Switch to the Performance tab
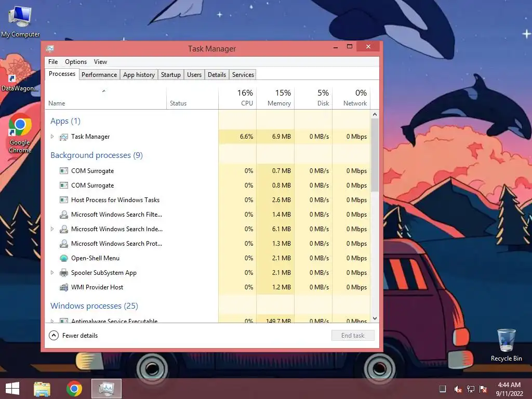This screenshot has width=532, height=399. (x=99, y=75)
